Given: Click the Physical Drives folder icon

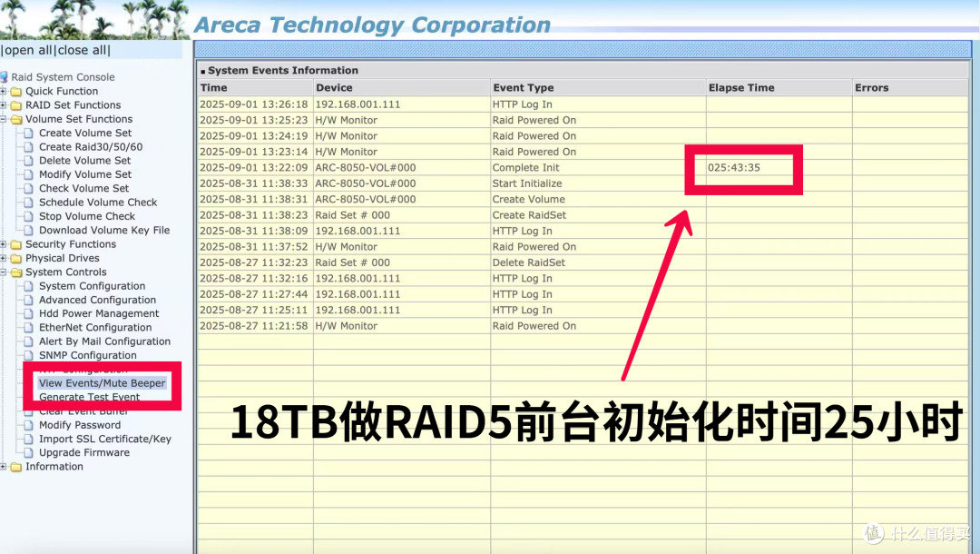Looking at the screenshot, I should point(16,258).
